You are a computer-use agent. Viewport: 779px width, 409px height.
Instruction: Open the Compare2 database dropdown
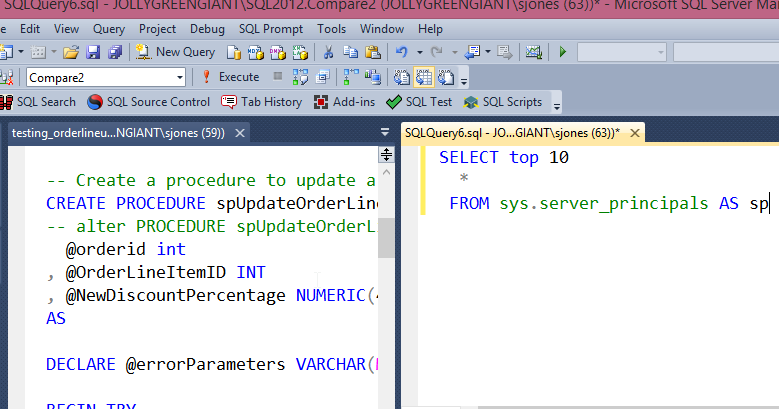(x=180, y=77)
